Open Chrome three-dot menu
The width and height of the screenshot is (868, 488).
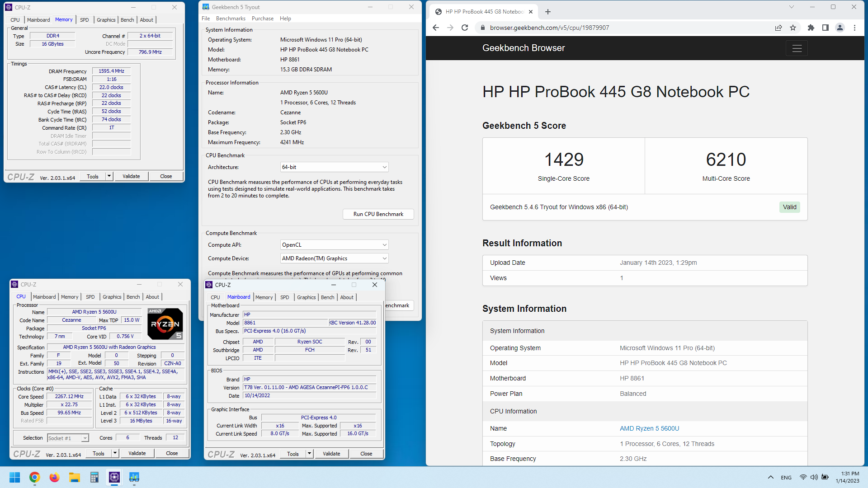(854, 28)
